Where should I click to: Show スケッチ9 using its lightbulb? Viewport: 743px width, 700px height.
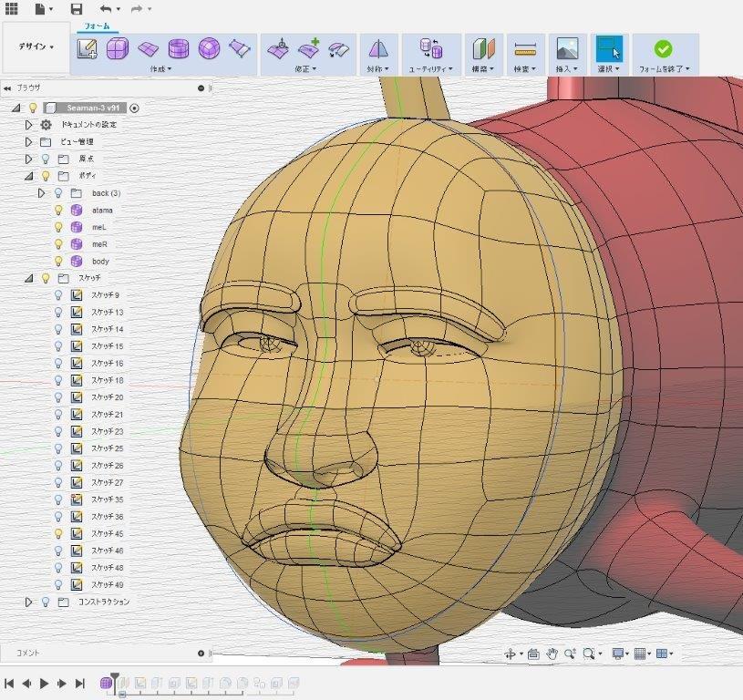click(58, 294)
